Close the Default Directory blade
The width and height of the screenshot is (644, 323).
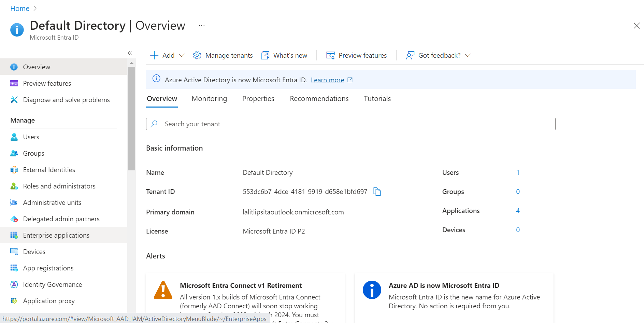tap(636, 26)
